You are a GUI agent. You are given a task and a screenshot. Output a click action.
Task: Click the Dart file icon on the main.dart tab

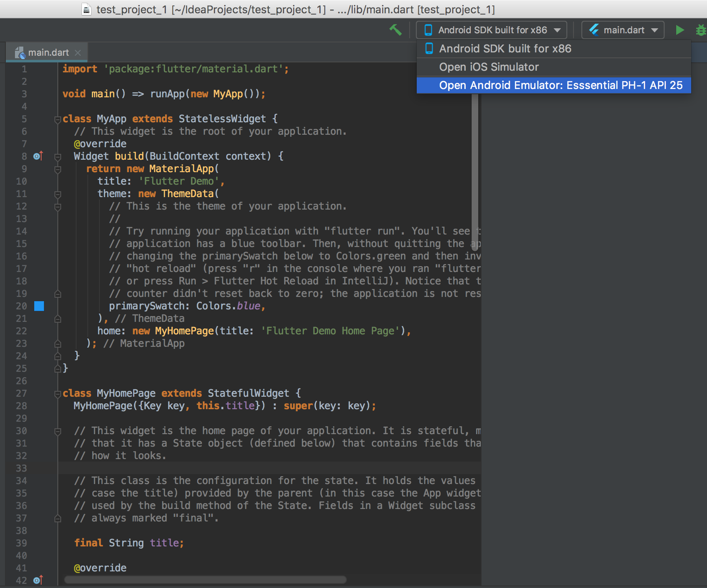20,52
